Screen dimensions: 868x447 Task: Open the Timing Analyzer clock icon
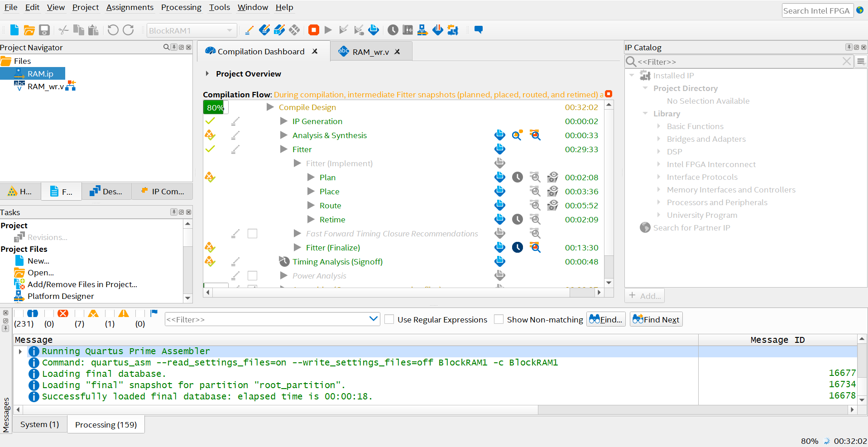(393, 30)
